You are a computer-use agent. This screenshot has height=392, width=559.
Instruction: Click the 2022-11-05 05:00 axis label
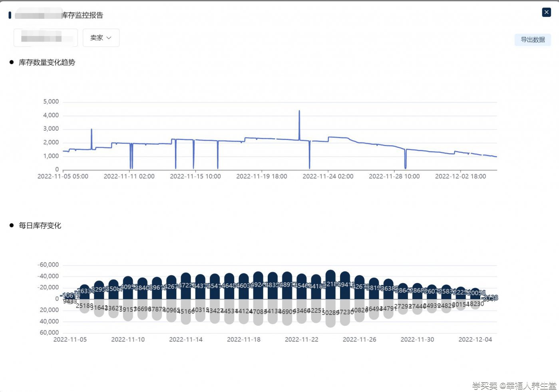[x=63, y=176]
